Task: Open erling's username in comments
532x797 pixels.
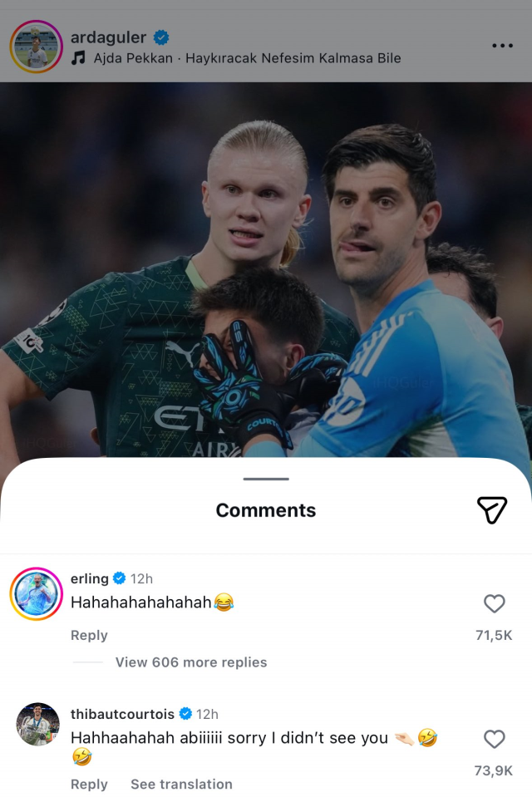Action: pyautogui.click(x=90, y=578)
